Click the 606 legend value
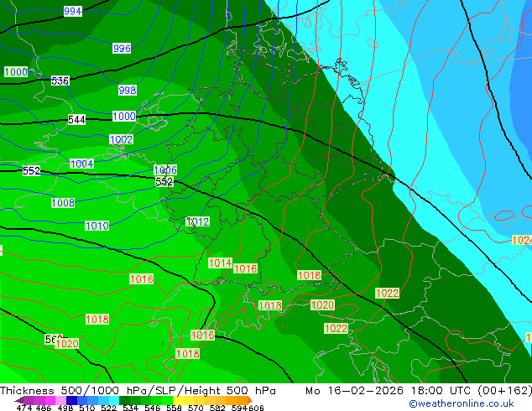The width and height of the screenshot is (532, 411). pos(255,408)
